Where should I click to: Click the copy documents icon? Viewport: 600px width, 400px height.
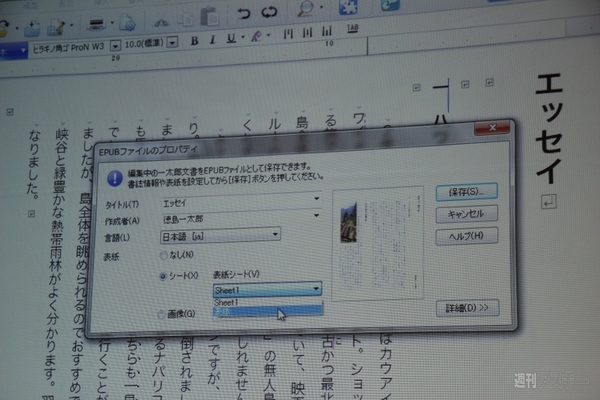pos(185,19)
